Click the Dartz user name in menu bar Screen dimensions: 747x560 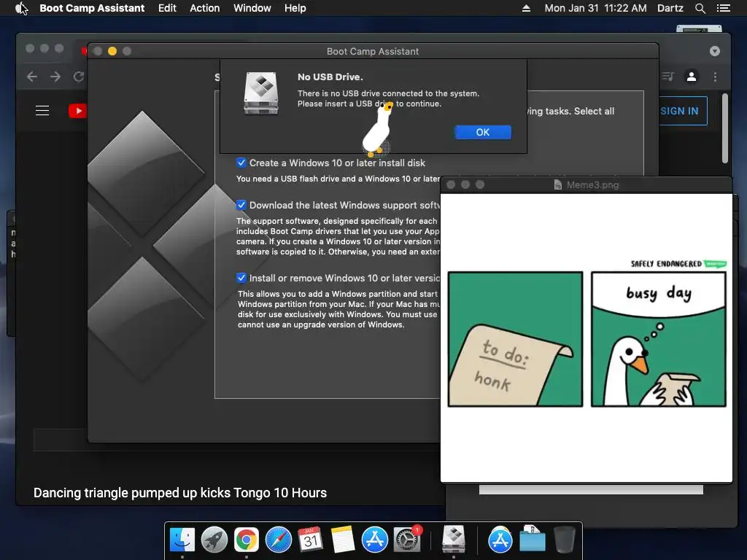click(x=670, y=8)
